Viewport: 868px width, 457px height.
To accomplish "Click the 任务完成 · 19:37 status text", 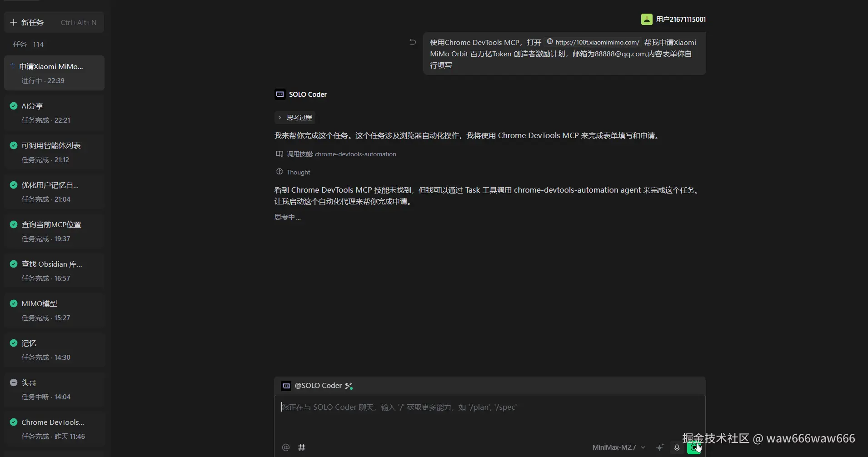I will [x=46, y=238].
